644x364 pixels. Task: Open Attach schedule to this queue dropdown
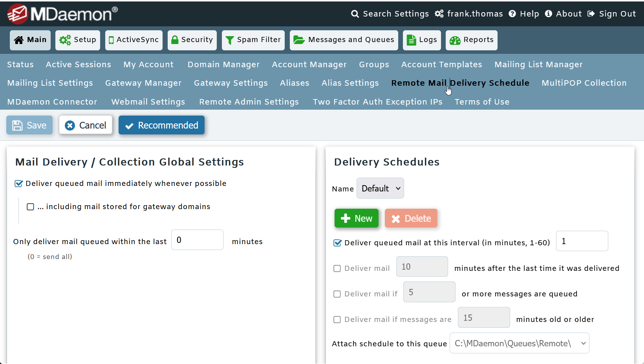click(x=519, y=343)
